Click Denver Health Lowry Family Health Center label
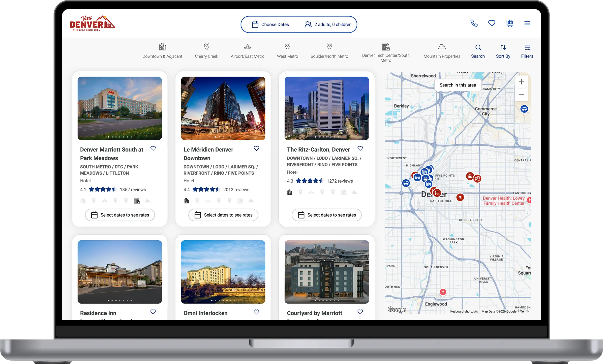The width and height of the screenshot is (603, 364). coord(504,201)
